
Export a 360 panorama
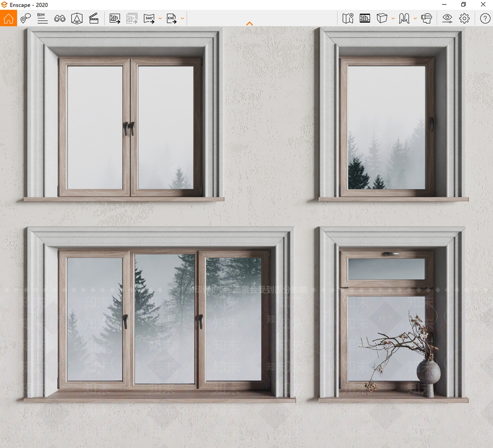[149, 18]
